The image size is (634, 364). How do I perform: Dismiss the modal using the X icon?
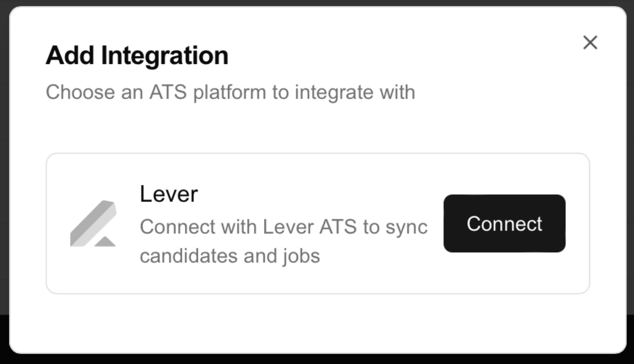590,42
